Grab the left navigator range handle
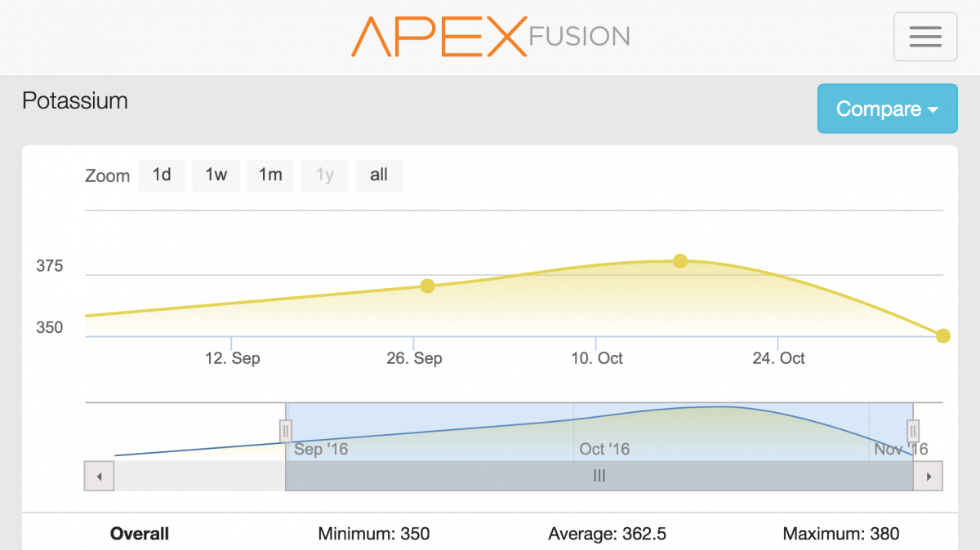 (x=286, y=430)
